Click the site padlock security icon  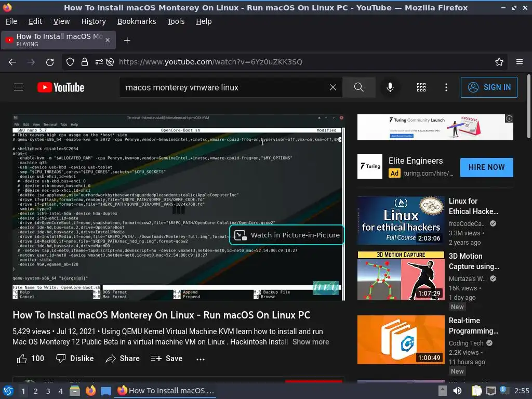85,62
